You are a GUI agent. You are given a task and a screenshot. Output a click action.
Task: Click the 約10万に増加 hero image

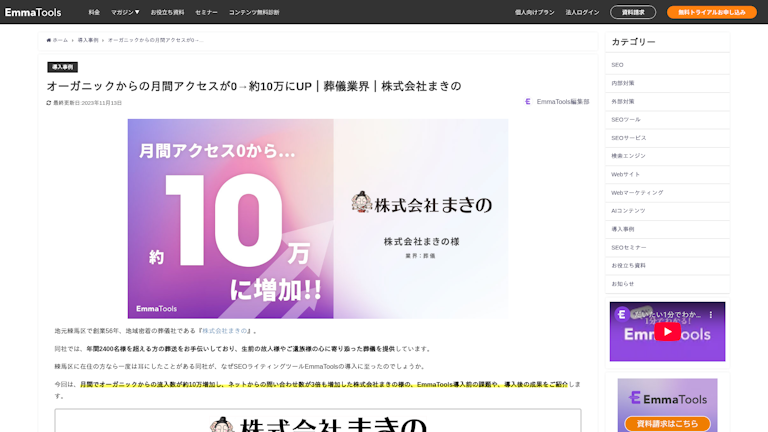click(x=318, y=218)
